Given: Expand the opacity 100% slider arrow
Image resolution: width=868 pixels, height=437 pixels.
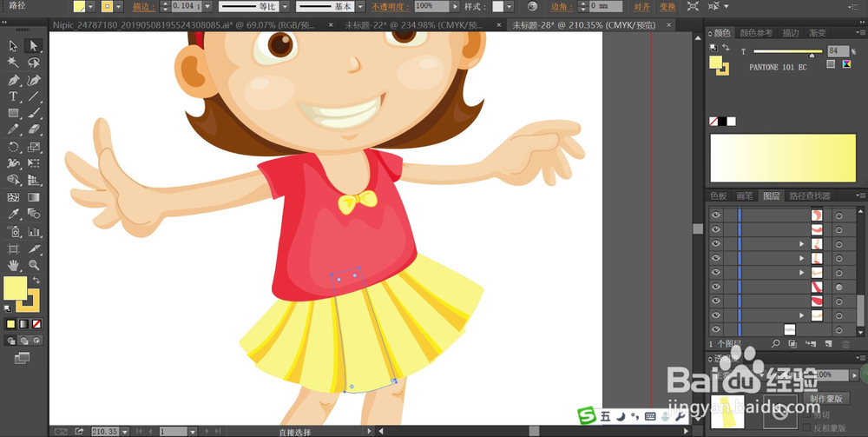Looking at the screenshot, I should point(456,7).
